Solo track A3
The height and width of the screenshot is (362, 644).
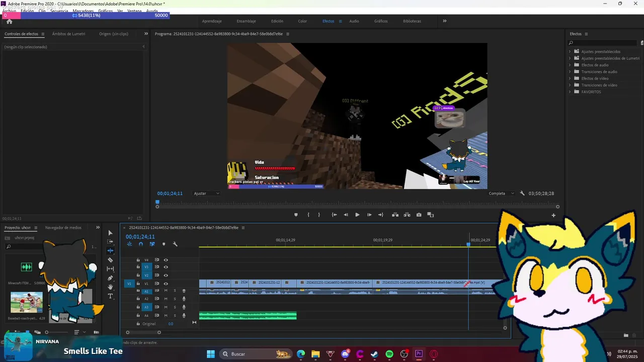point(175,307)
